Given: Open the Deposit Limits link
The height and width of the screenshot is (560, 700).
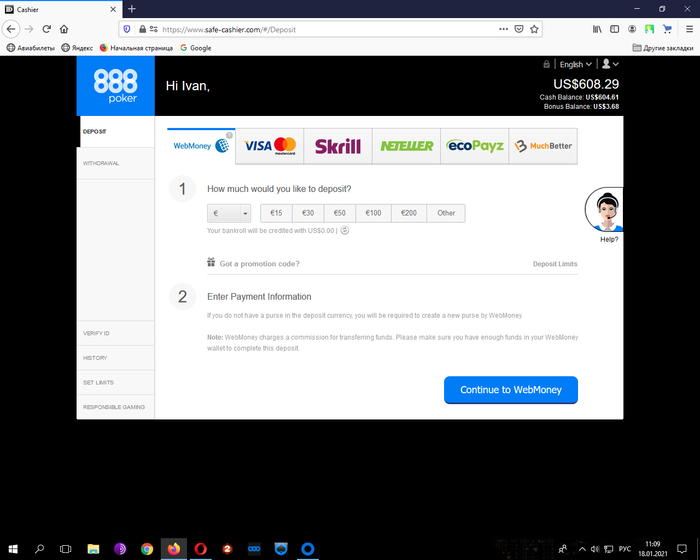Looking at the screenshot, I should pos(555,264).
